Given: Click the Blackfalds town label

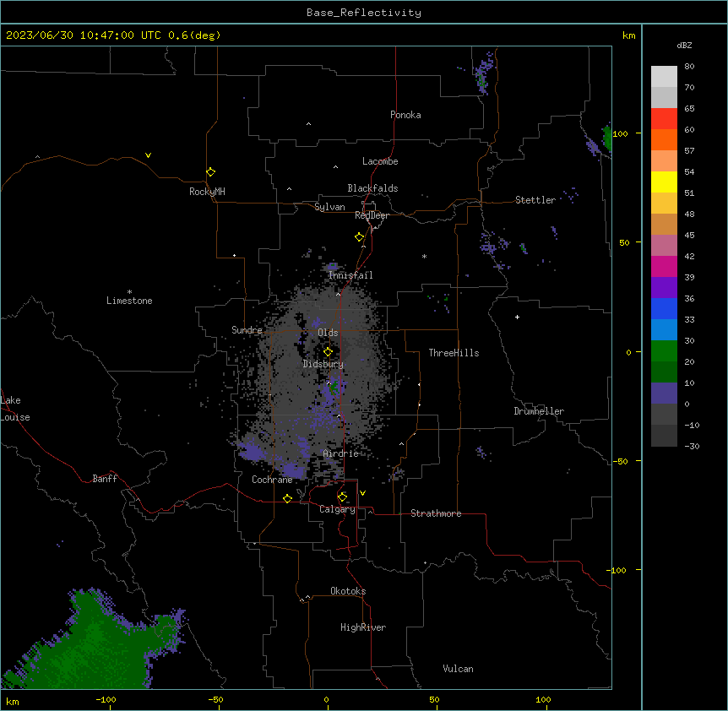Looking at the screenshot, I should (372, 188).
